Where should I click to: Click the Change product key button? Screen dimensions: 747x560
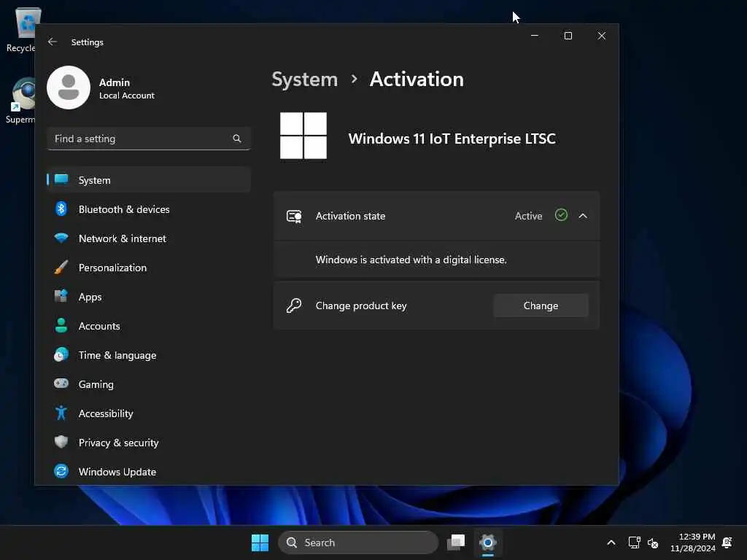click(x=541, y=306)
